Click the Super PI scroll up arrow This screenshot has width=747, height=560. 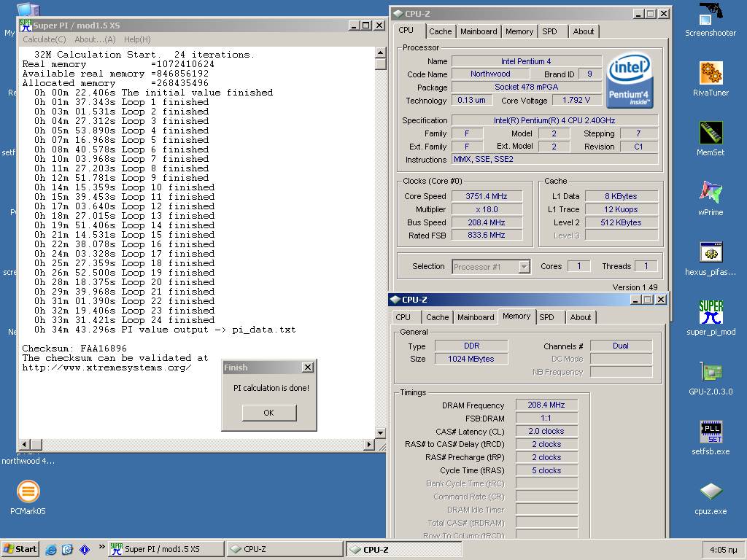coord(380,52)
